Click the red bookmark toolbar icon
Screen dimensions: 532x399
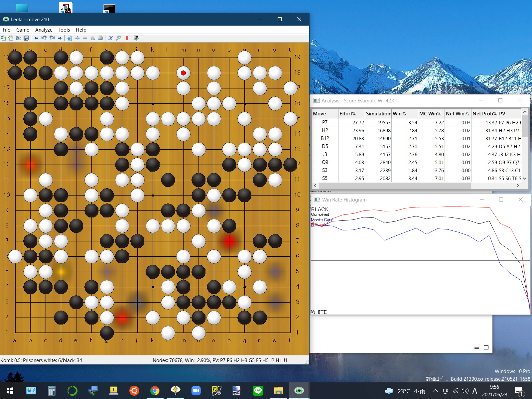(x=127, y=38)
